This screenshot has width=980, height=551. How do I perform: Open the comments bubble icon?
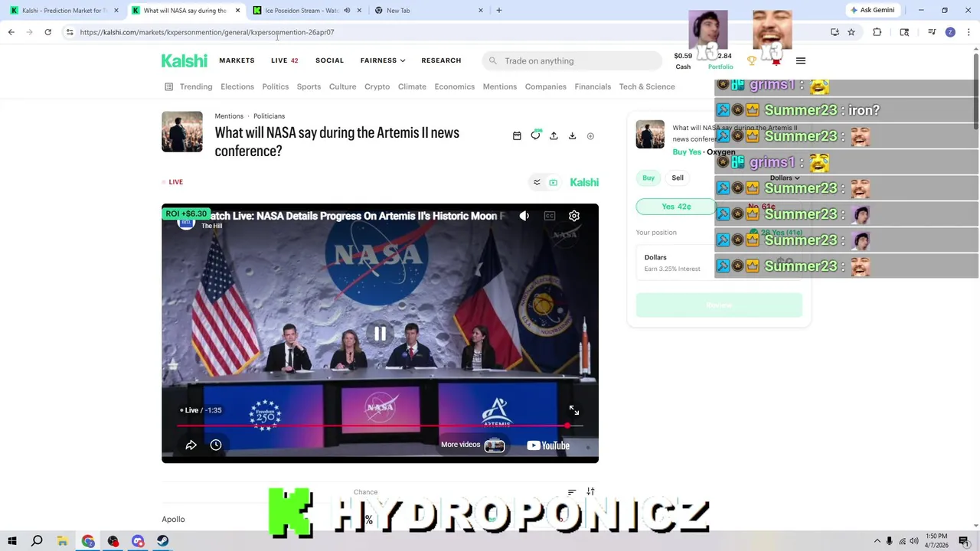(535, 135)
